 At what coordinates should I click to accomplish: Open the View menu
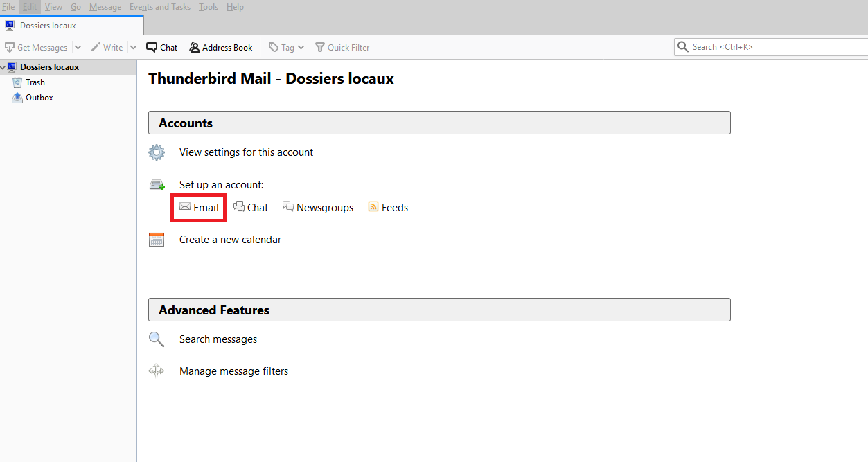coord(53,7)
